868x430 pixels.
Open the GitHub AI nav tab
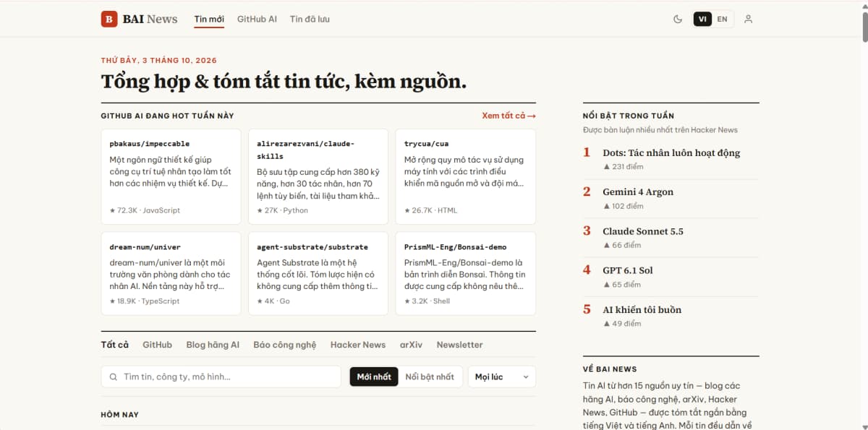click(257, 20)
